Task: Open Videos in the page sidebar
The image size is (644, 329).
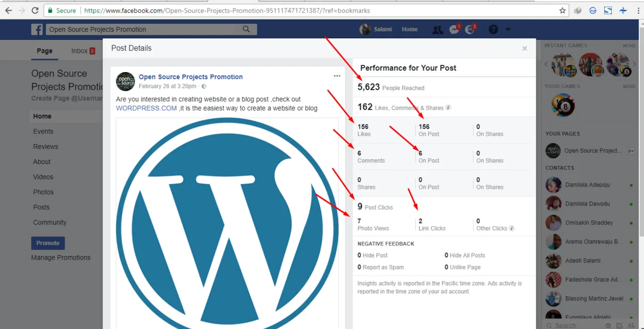Action: point(43,177)
